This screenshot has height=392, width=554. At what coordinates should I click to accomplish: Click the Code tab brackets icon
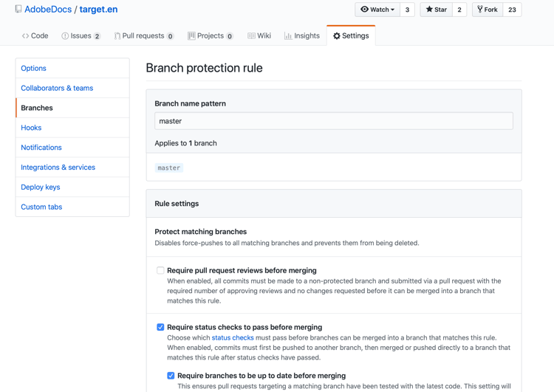click(x=25, y=35)
